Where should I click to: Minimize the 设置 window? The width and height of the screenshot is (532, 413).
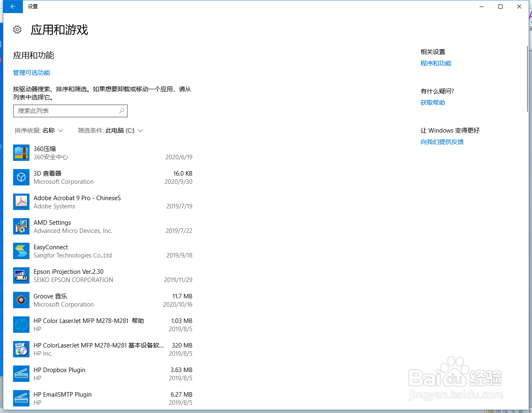click(x=482, y=7)
